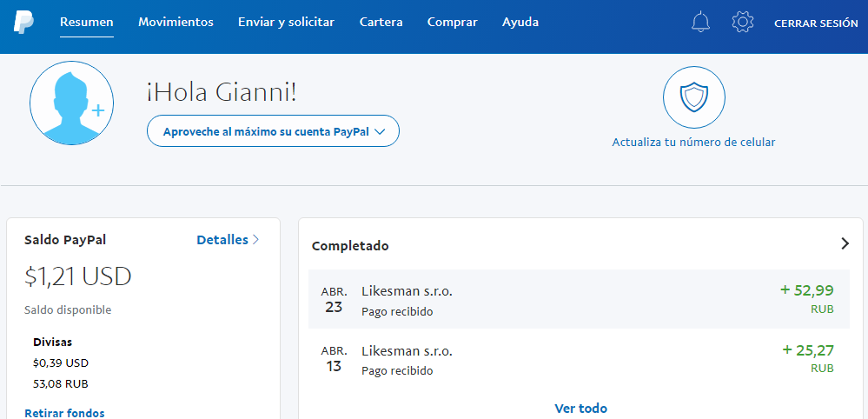Click the Saldo PayPal heading
868x419 pixels.
tap(65, 240)
